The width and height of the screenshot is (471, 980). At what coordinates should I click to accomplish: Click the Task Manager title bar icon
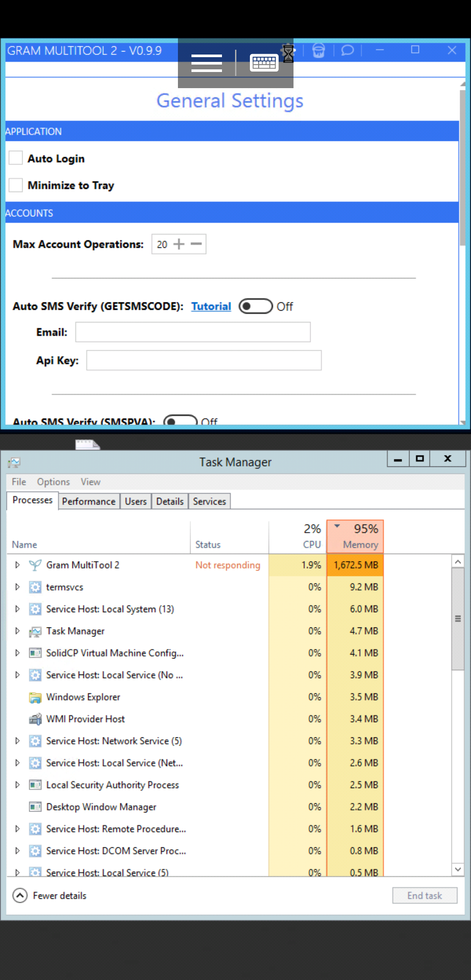(x=14, y=462)
